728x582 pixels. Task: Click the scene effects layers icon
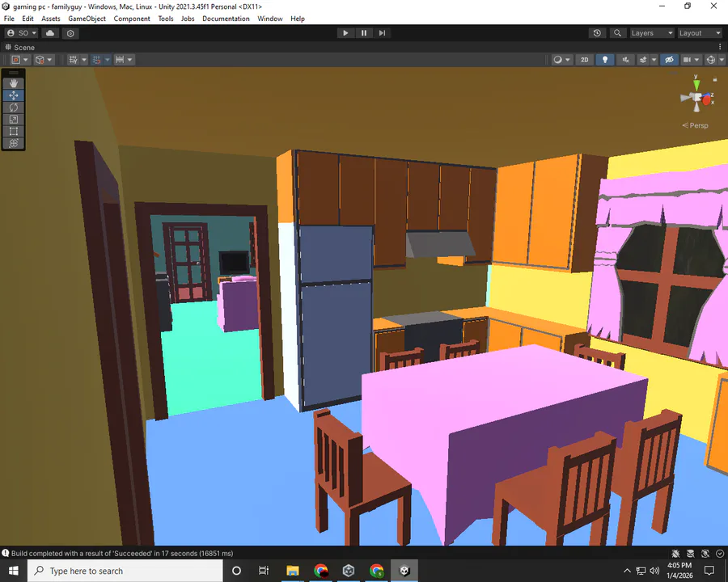(x=643, y=59)
